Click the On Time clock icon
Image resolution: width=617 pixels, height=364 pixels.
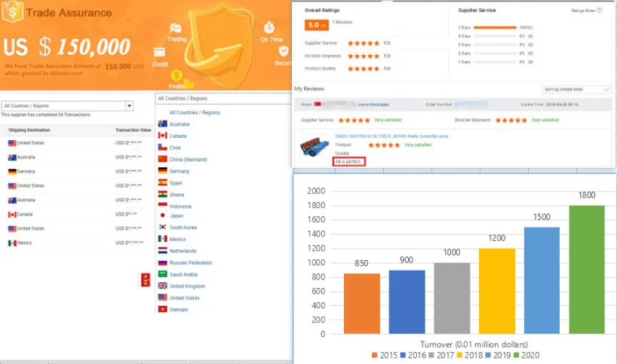pyautogui.click(x=269, y=28)
